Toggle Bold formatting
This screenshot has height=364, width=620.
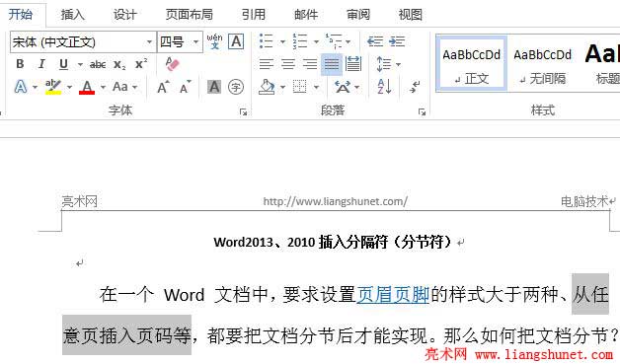(x=20, y=64)
